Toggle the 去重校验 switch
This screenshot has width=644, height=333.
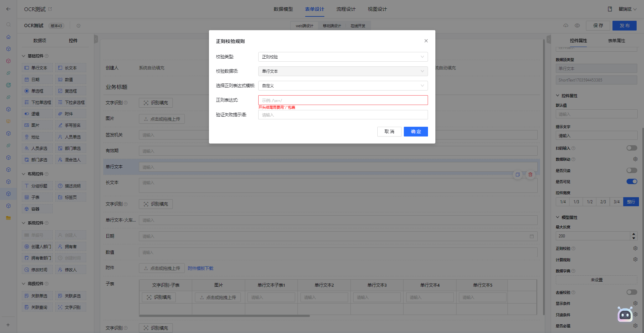[x=632, y=292]
